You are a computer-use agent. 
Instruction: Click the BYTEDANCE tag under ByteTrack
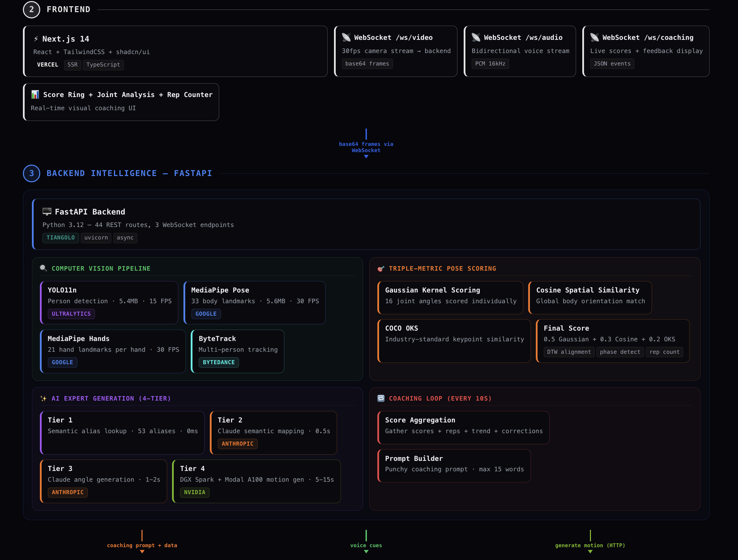click(218, 362)
